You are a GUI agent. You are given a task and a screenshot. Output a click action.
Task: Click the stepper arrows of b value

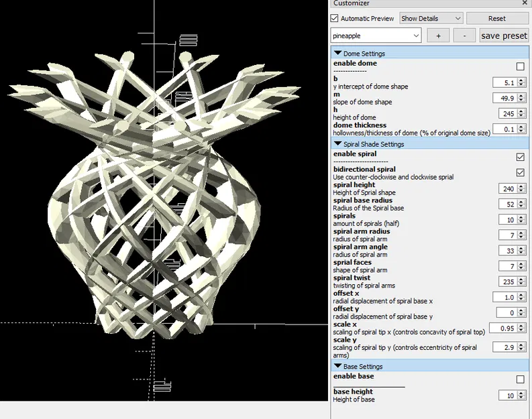click(x=521, y=82)
